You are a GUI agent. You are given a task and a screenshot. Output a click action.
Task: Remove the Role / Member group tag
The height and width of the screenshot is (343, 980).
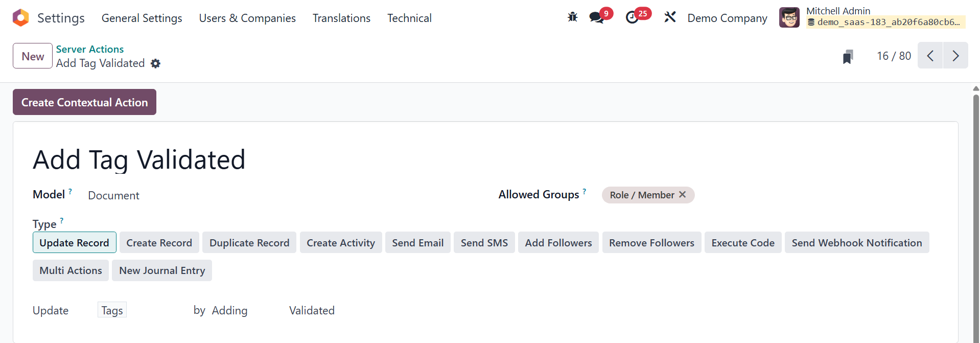click(x=683, y=195)
